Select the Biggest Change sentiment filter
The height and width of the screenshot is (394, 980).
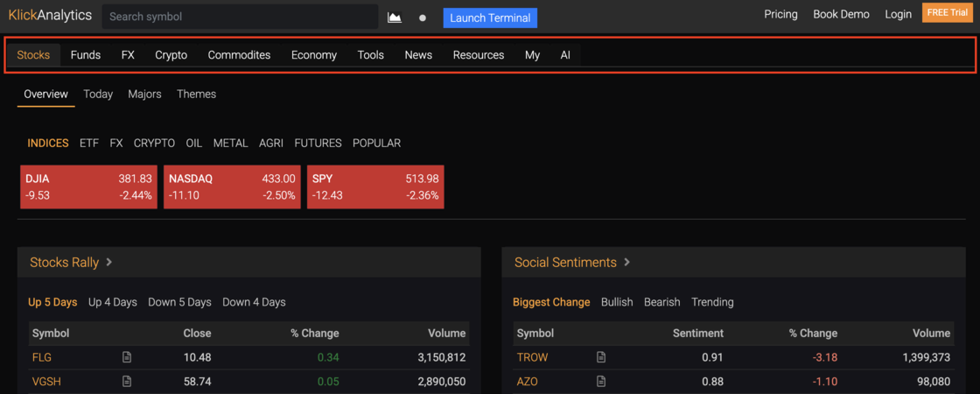pos(551,302)
